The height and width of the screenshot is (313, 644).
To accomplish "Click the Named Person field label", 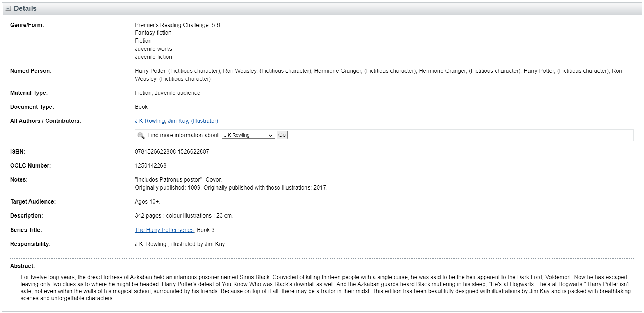I will tap(31, 71).
